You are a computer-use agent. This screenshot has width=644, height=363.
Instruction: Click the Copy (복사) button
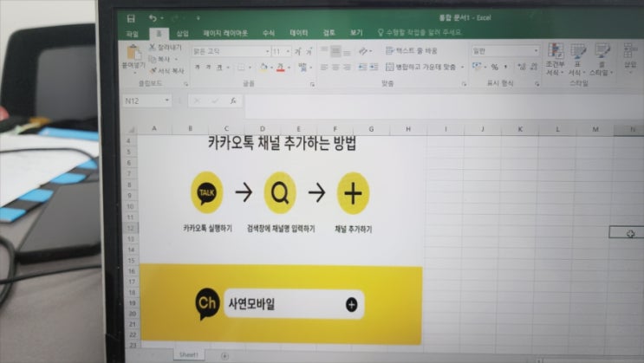(159, 60)
